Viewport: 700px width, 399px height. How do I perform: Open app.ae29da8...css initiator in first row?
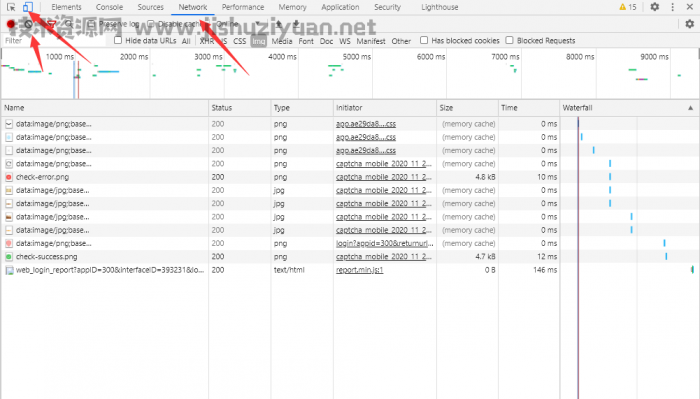click(x=366, y=124)
